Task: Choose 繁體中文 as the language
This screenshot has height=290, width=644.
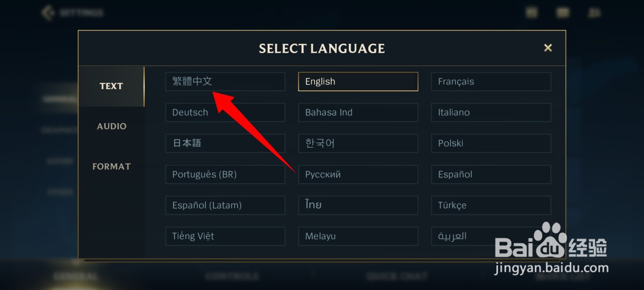Action: pos(225,81)
